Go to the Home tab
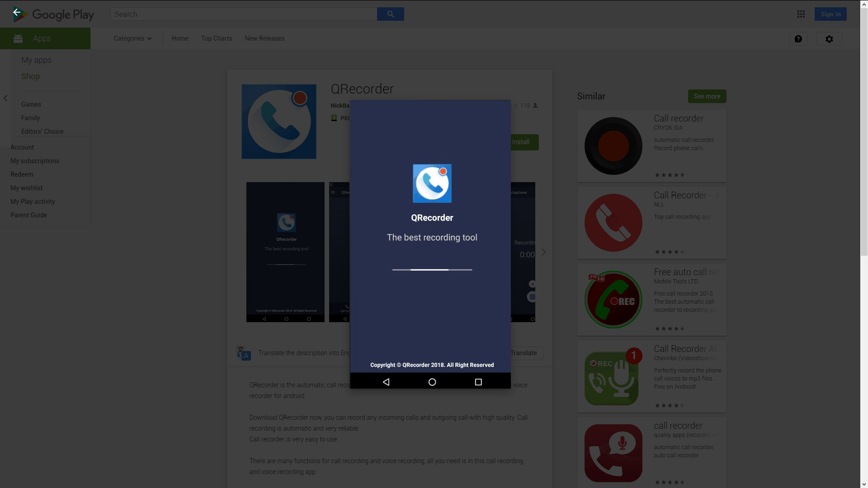This screenshot has width=868, height=488. point(180,38)
